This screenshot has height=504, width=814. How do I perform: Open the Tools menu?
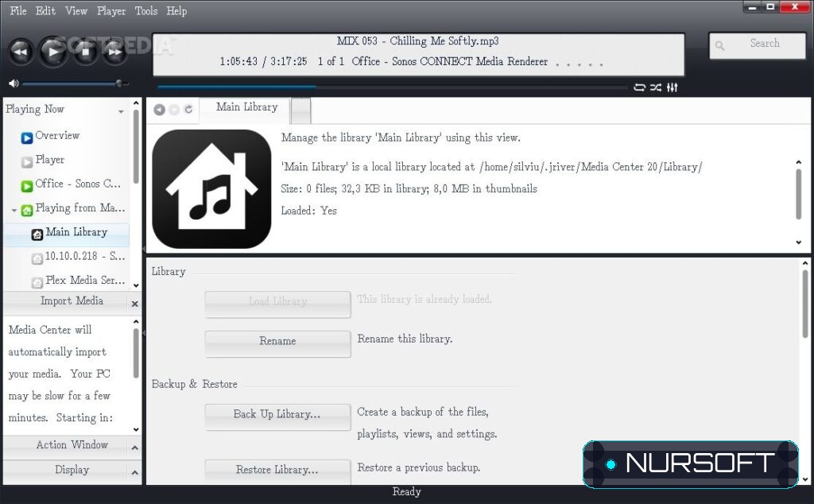tap(146, 11)
